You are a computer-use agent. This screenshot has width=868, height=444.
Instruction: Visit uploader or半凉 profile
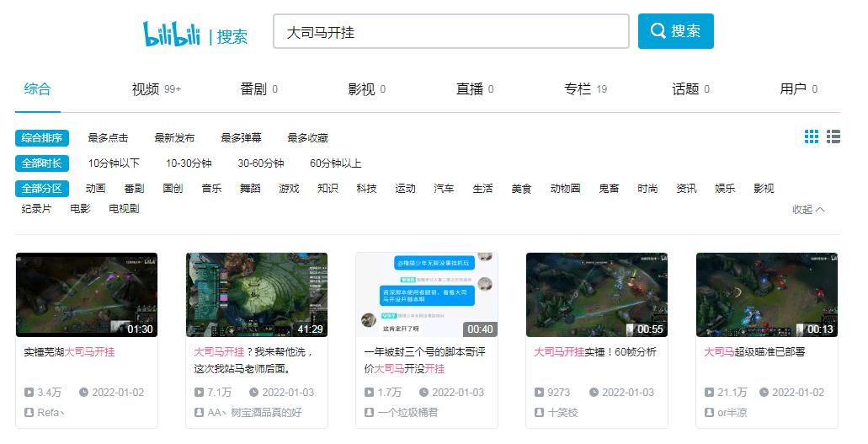point(732,412)
